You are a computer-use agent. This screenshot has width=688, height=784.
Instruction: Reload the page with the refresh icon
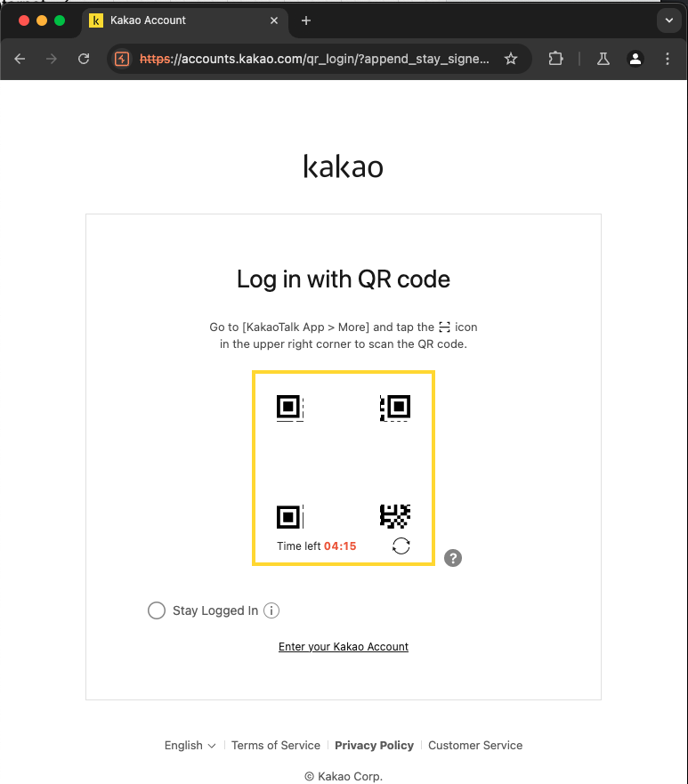tap(84, 59)
